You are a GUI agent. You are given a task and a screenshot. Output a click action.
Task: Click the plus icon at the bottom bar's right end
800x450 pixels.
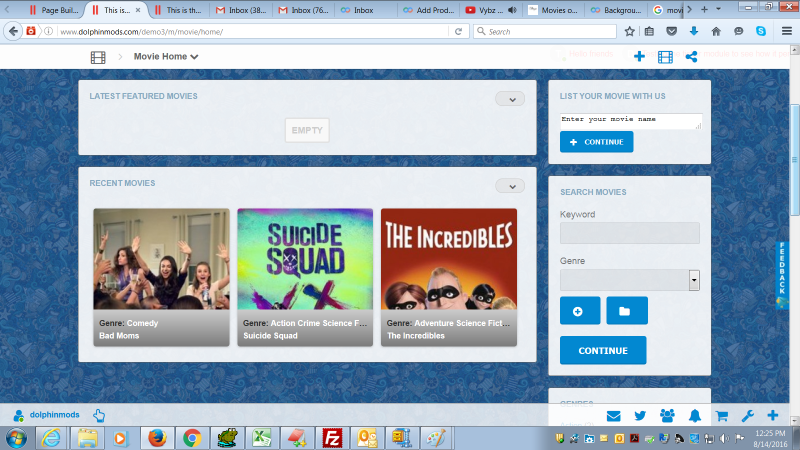[773, 416]
